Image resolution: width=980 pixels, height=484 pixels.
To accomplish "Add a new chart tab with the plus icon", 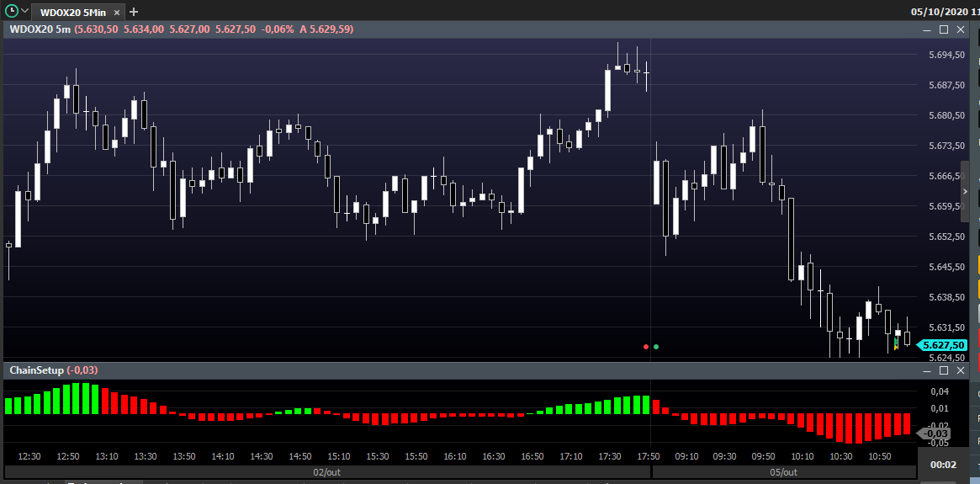I will point(133,11).
